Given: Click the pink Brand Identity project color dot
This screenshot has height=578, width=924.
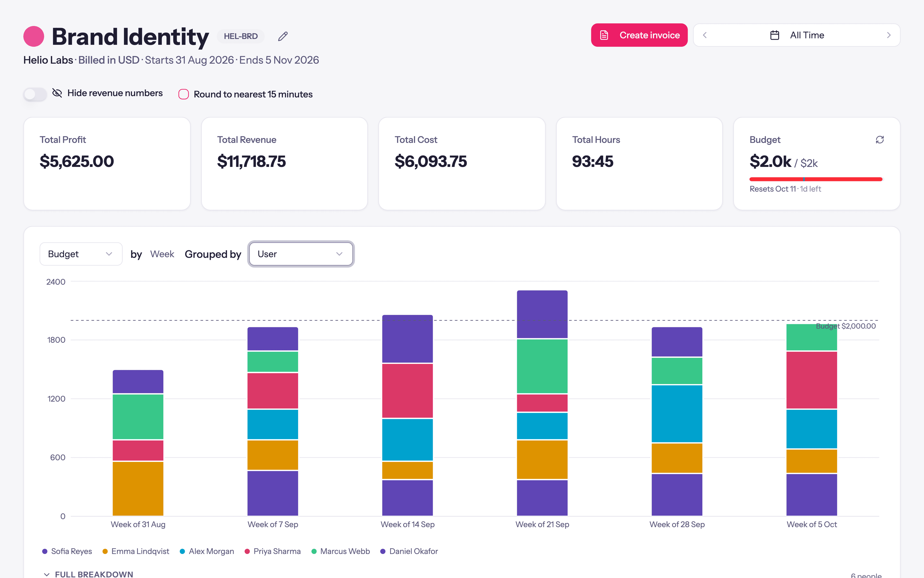Looking at the screenshot, I should pos(34,36).
